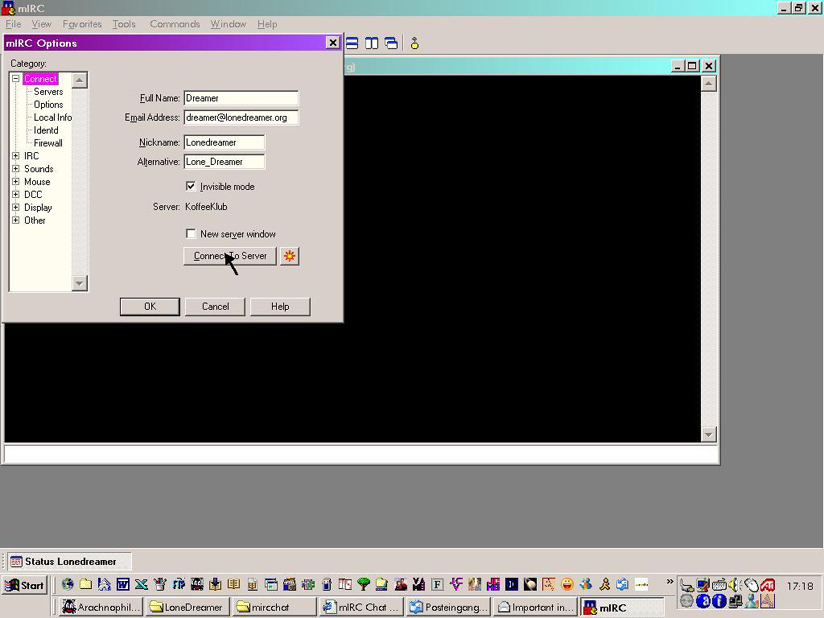
Task: Expand the Other category
Action: click(x=16, y=220)
